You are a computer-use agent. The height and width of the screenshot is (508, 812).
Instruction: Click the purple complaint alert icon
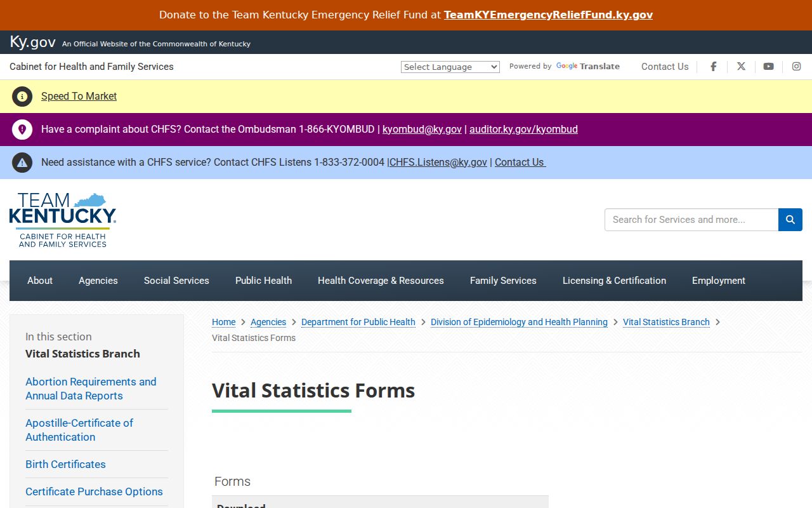[x=22, y=130]
